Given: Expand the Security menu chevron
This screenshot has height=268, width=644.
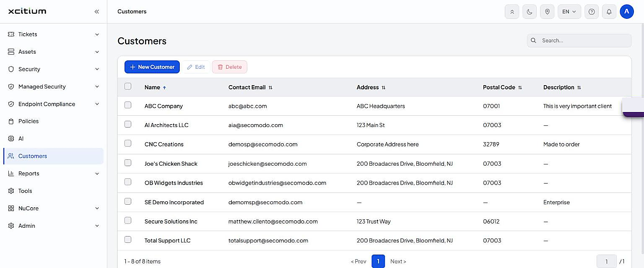Looking at the screenshot, I should [97, 69].
